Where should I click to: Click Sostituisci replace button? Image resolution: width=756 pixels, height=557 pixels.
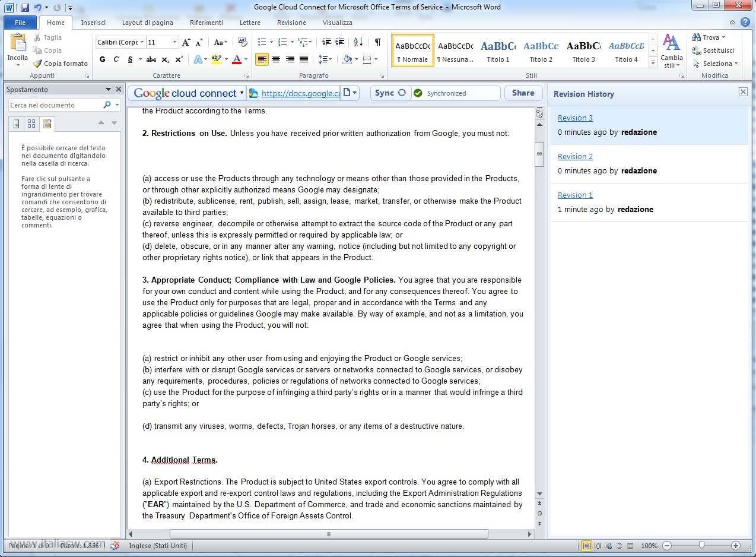tap(713, 50)
